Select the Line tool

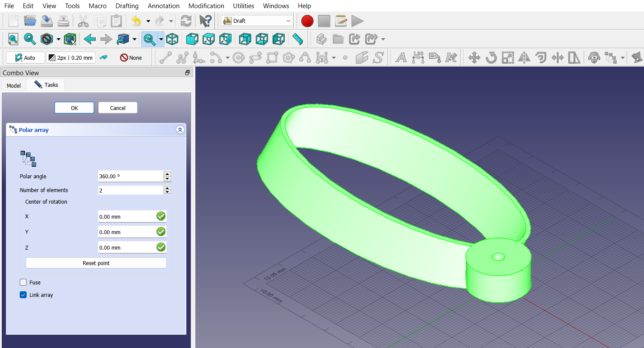point(166,57)
